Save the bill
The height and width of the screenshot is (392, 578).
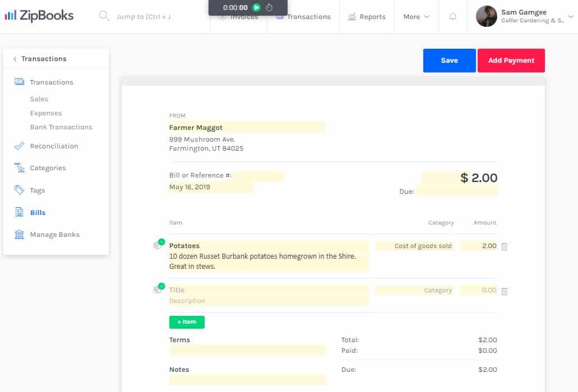450,60
